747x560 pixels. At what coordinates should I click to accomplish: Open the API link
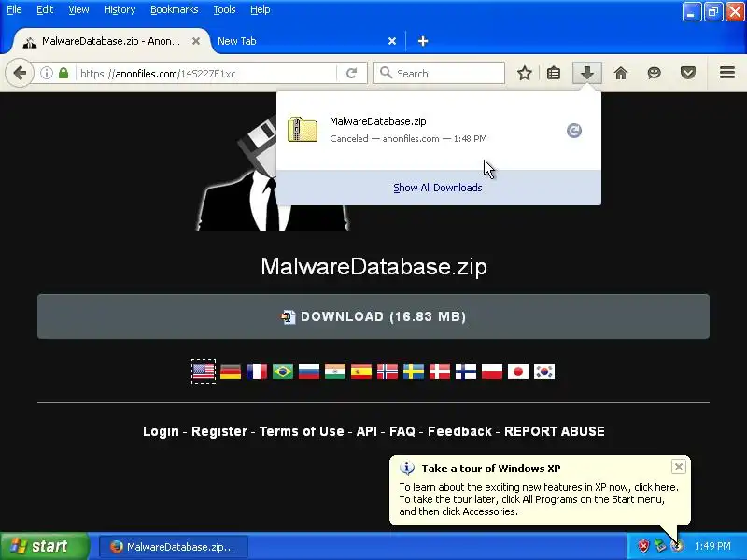[x=367, y=431]
